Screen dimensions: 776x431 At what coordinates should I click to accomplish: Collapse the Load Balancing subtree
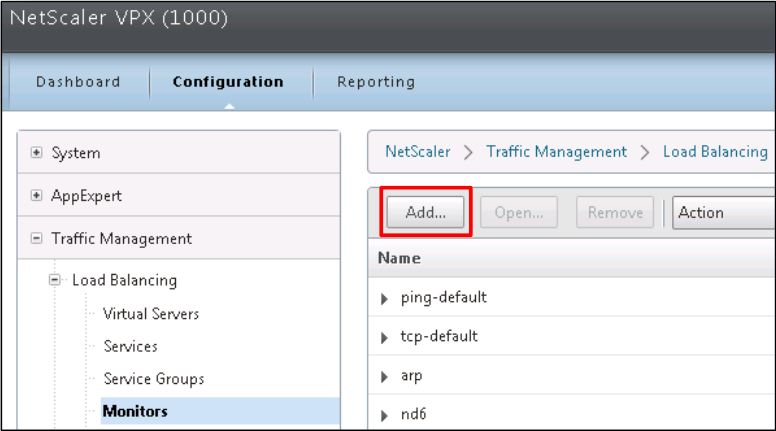coord(57,280)
